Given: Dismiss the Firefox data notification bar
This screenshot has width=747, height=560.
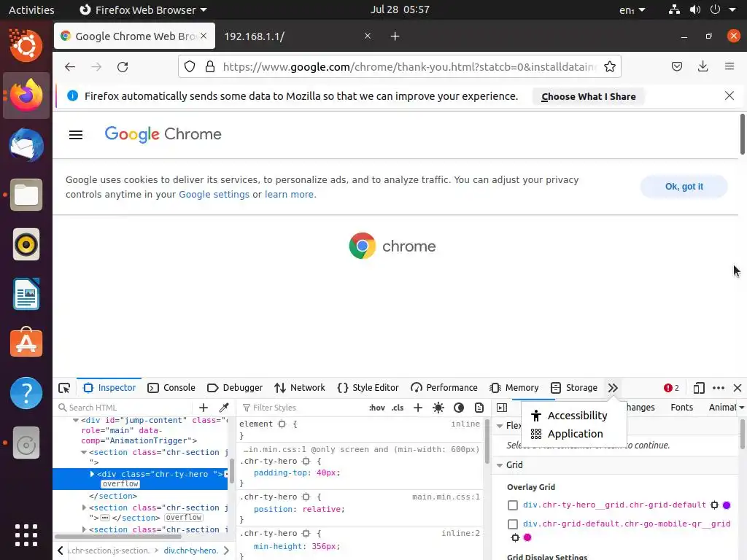Looking at the screenshot, I should tap(729, 96).
